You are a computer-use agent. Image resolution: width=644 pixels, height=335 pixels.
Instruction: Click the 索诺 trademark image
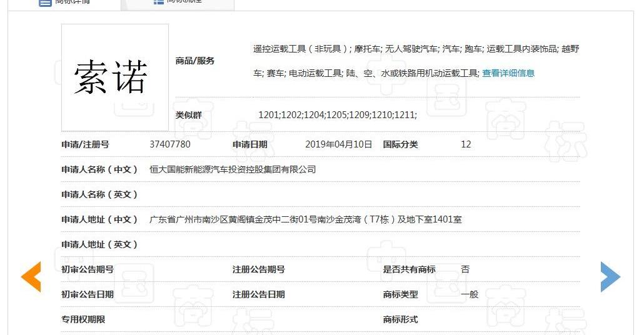coord(115,77)
